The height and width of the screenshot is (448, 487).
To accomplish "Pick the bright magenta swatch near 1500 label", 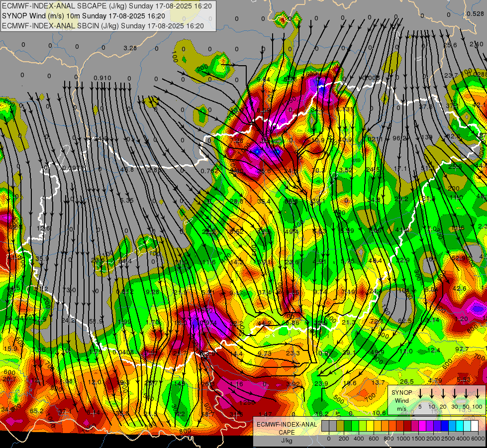I will pyautogui.click(x=423, y=426).
